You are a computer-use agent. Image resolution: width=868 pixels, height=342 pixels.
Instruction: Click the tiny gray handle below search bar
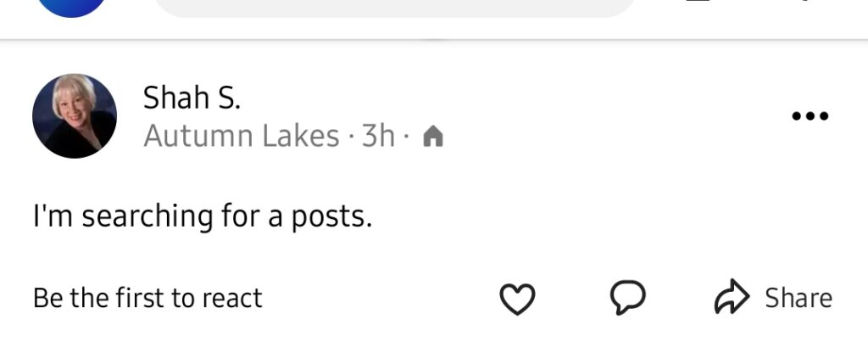[x=433, y=39]
